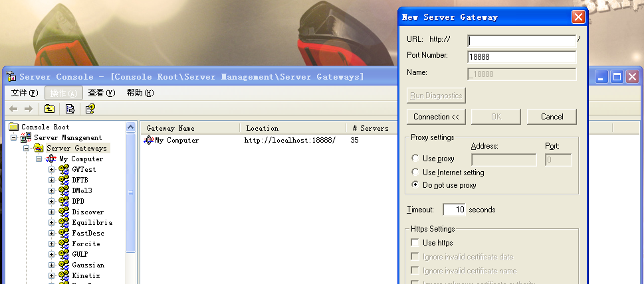The image size is (644, 284).
Task: Open the 帮助(H) menu
Action: click(140, 93)
